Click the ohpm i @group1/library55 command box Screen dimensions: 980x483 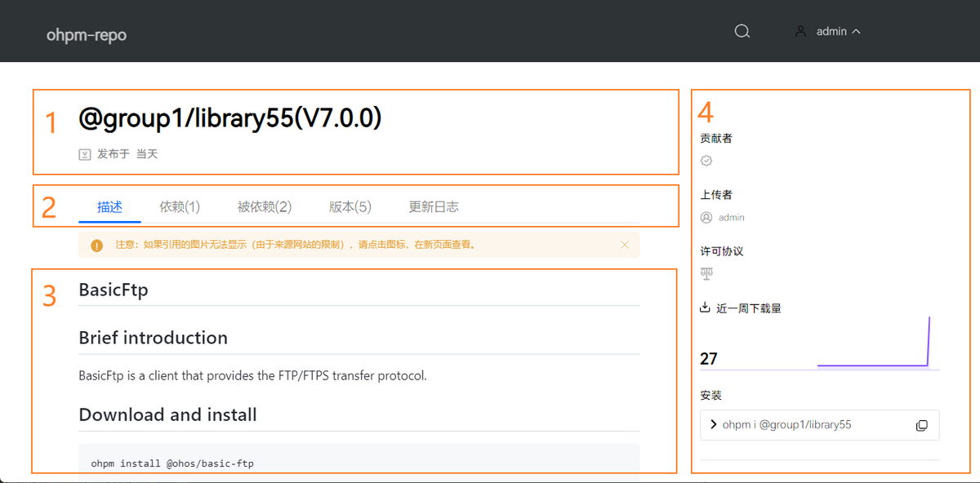[x=808, y=425]
